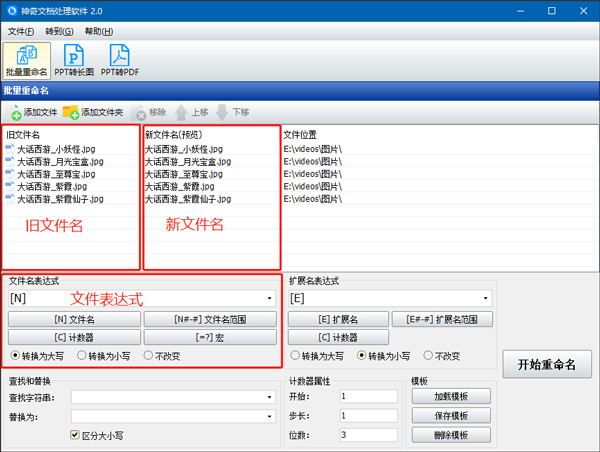
Task: Select filename 不改变 radio option
Action: (x=148, y=356)
